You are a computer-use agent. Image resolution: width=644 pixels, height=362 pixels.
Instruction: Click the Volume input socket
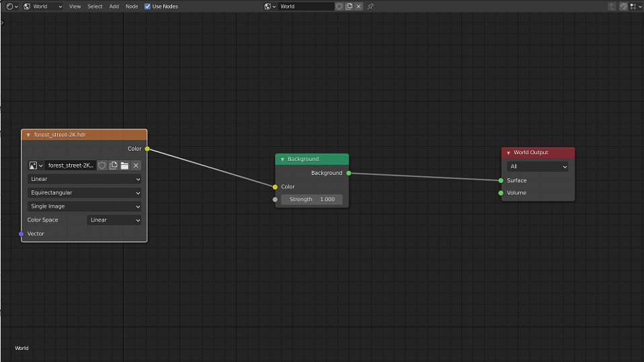(x=501, y=192)
